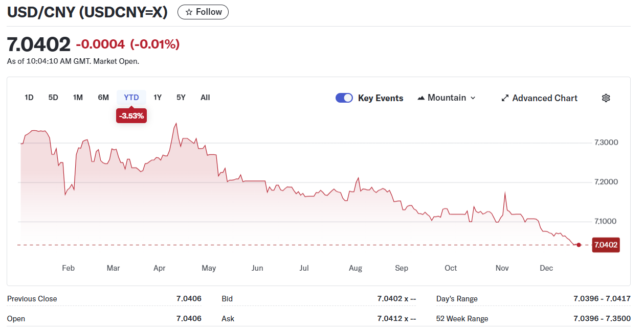Click the red 7.0402 price label on axis
644x331 pixels.
pos(605,245)
